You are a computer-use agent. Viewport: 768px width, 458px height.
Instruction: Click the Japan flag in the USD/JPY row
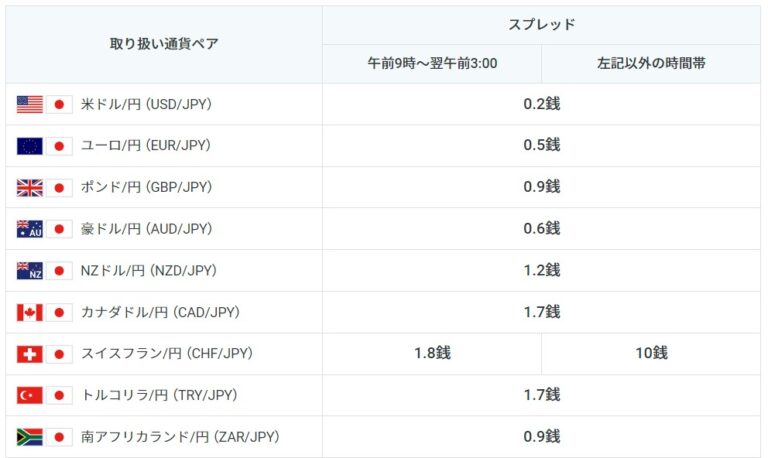(x=59, y=104)
